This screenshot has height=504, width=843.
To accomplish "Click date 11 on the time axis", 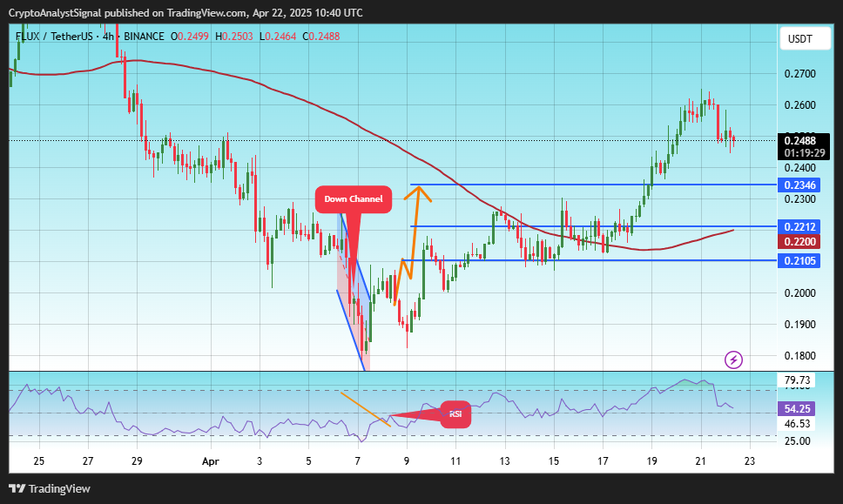I will tap(455, 461).
